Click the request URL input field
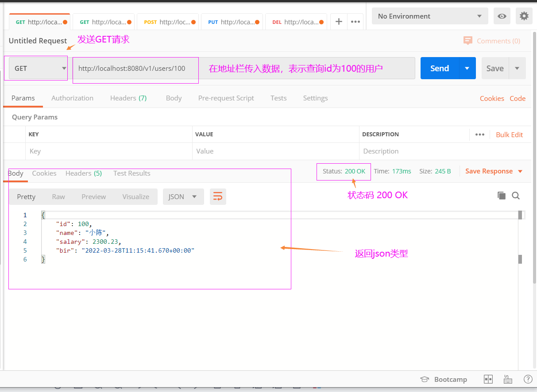Image resolution: width=537 pixels, height=392 pixels. click(x=244, y=68)
